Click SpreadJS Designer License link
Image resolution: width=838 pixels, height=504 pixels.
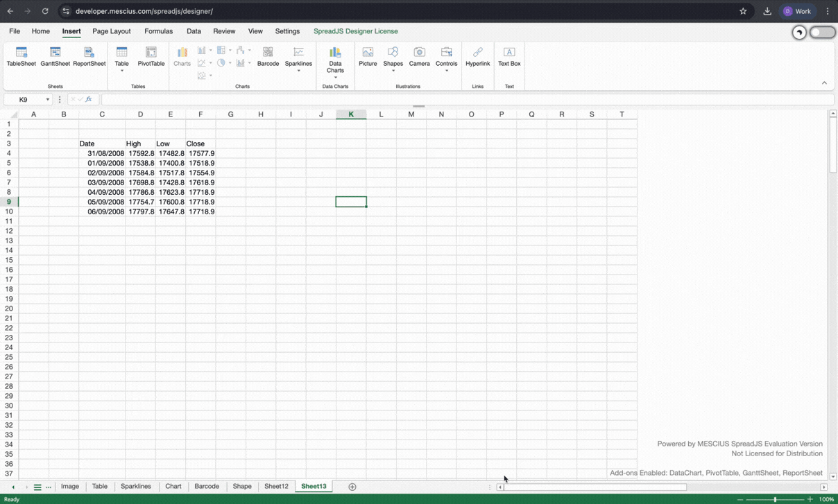[355, 31]
